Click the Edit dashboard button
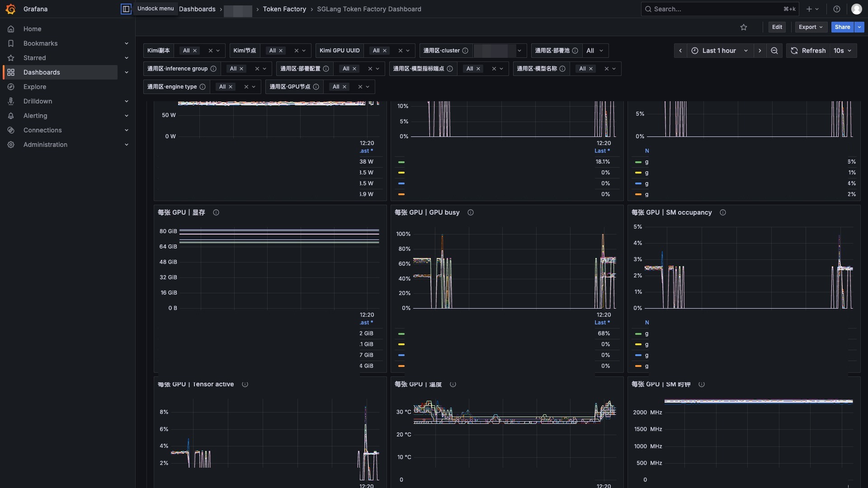The width and height of the screenshot is (868, 488). click(777, 27)
